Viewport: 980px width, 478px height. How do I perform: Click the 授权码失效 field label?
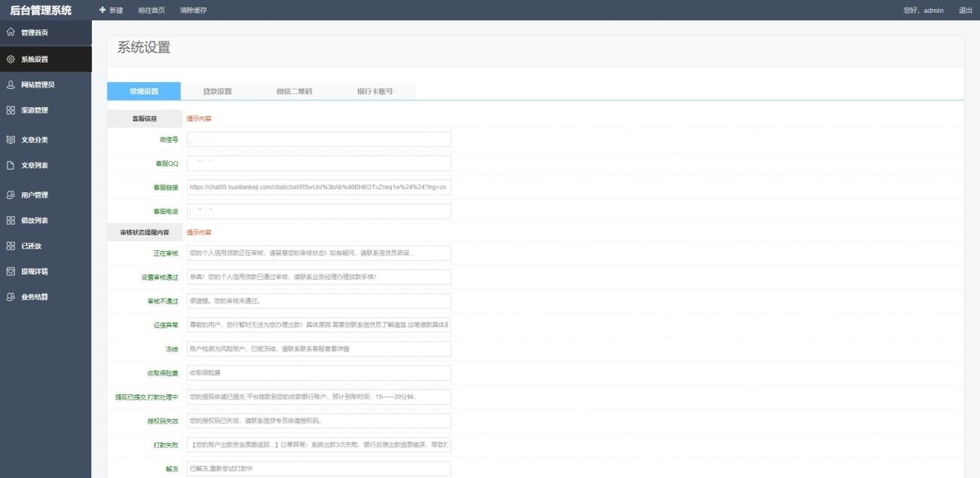click(x=162, y=421)
